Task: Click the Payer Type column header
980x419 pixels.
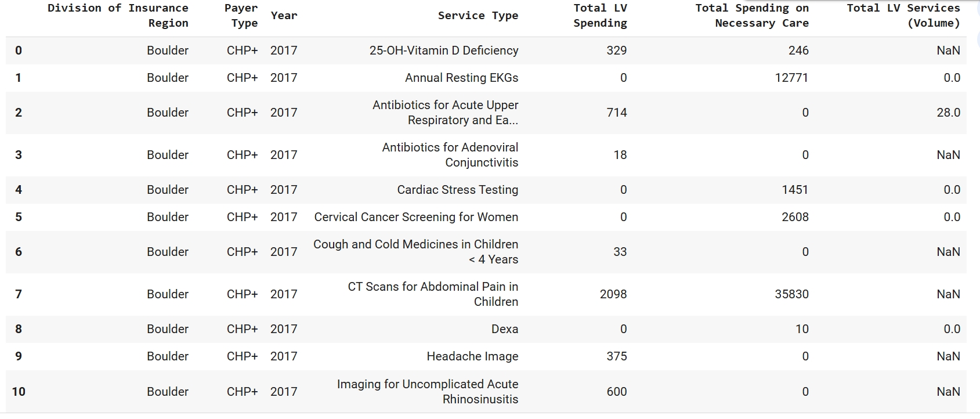Action: pos(241,16)
